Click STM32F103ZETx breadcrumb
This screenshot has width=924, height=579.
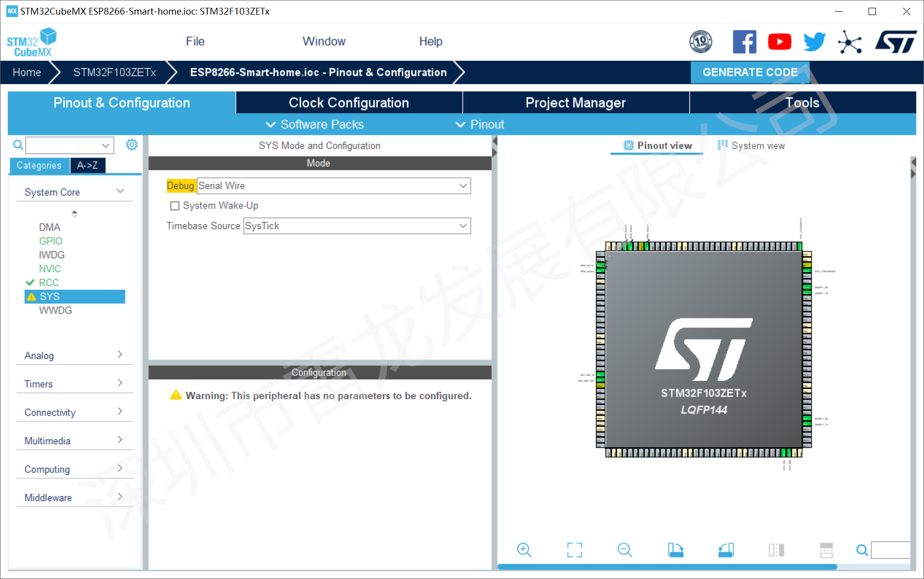tap(114, 72)
